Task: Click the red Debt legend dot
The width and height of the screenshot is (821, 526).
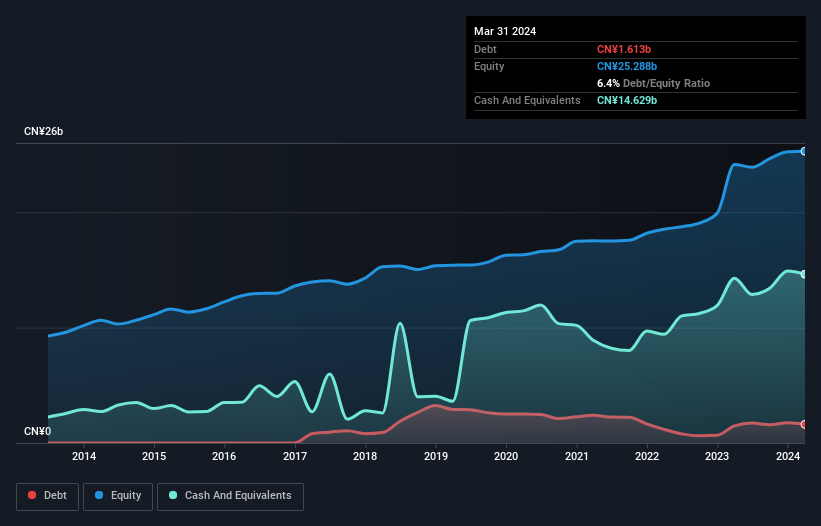Action: coord(32,495)
